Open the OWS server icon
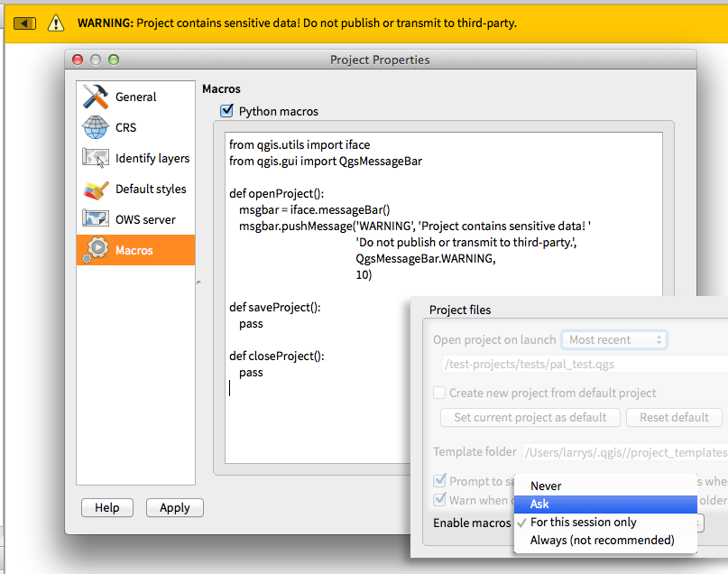This screenshot has width=728, height=574. 96,219
